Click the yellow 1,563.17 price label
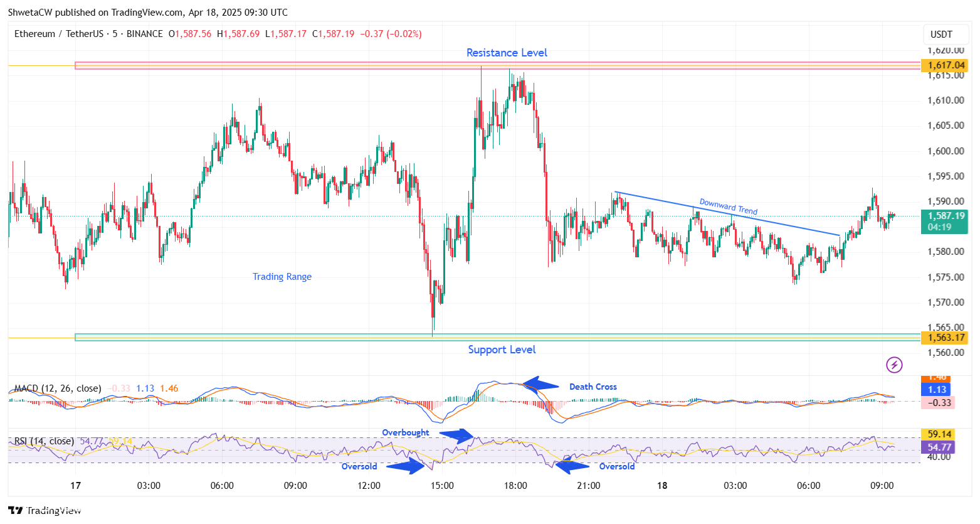This screenshot has height=524, width=980. pyautogui.click(x=944, y=338)
